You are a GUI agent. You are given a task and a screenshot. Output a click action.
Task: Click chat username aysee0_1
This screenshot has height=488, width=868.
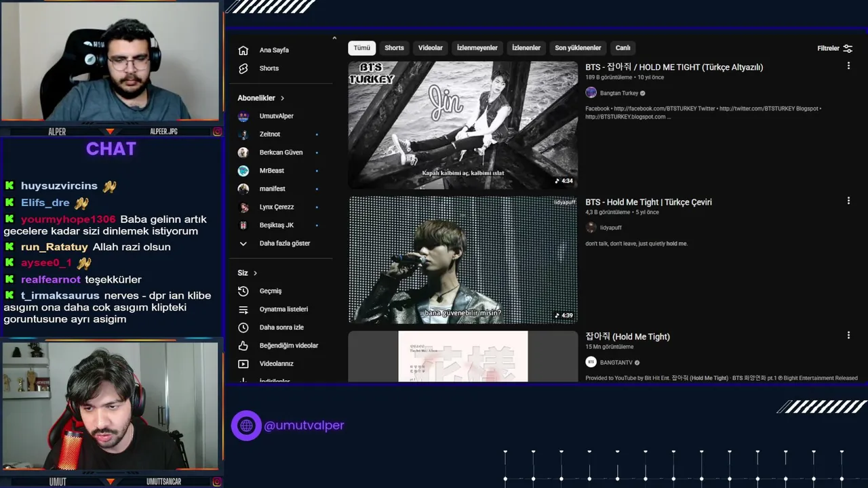pyautogui.click(x=46, y=263)
